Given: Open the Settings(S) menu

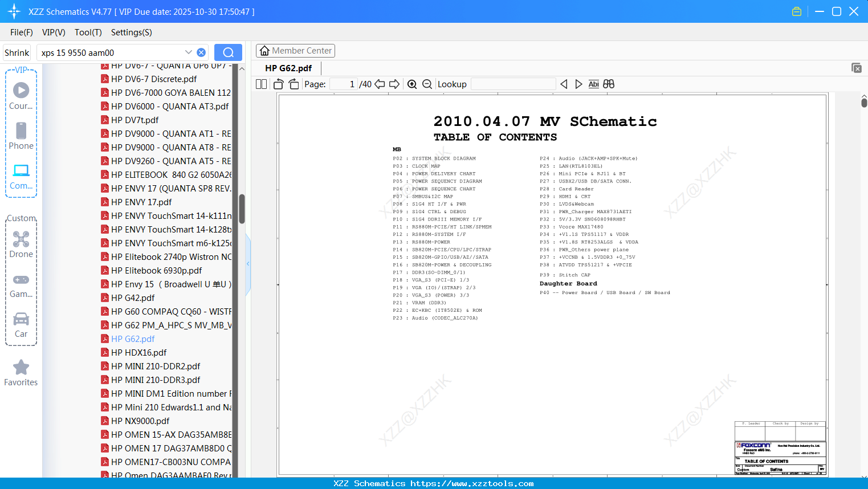Looking at the screenshot, I should (132, 32).
